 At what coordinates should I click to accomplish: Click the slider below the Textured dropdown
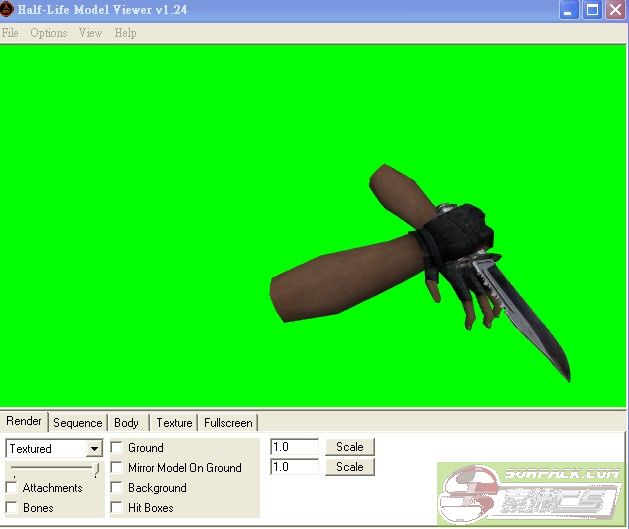(x=54, y=469)
